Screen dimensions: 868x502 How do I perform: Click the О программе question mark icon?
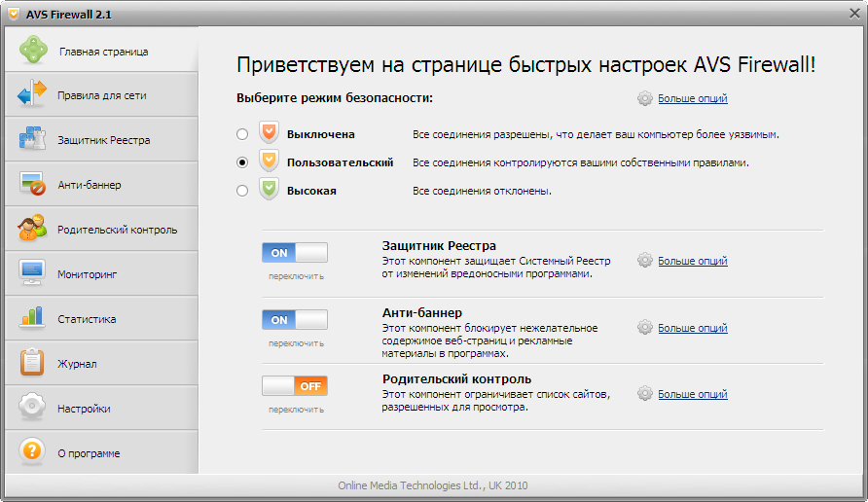(x=32, y=451)
